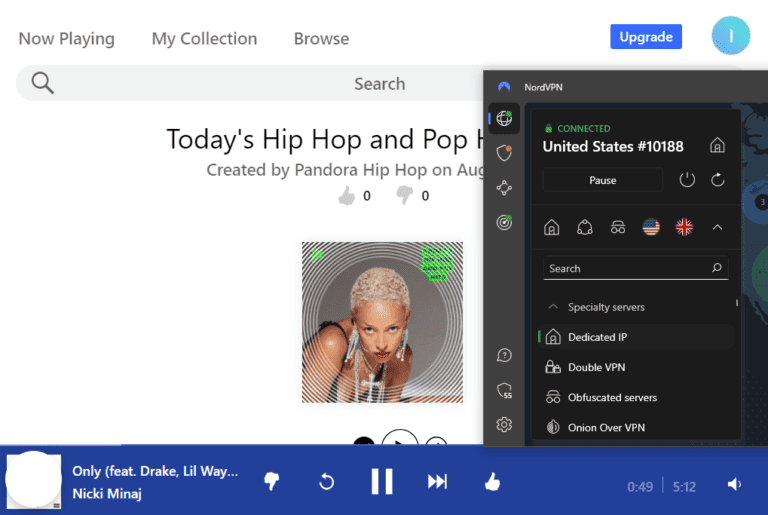Open NordVPN help question mark icon
Screen dimensions: 768x515
[504, 355]
